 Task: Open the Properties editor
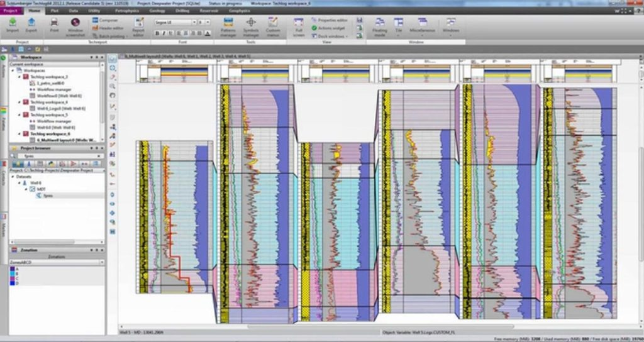(x=330, y=20)
